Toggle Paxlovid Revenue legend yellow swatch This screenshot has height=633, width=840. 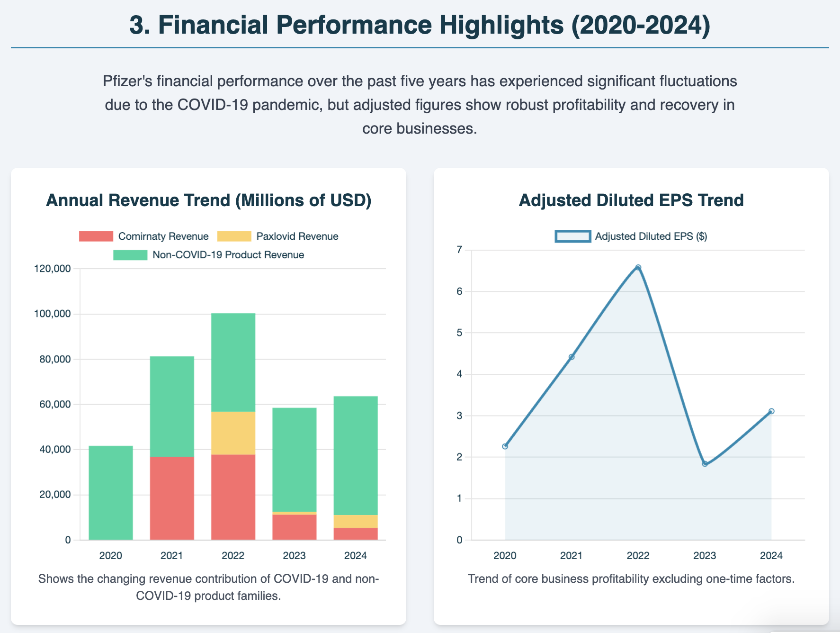234,236
